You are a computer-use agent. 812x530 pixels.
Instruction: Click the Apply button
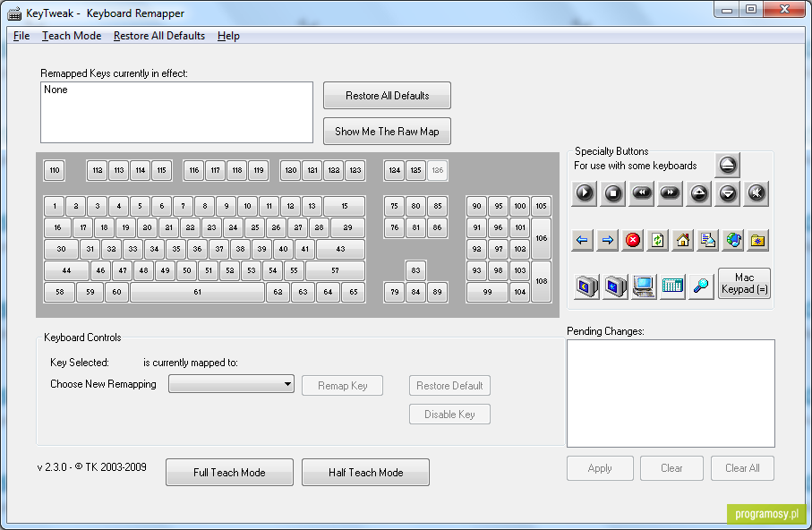(600, 468)
